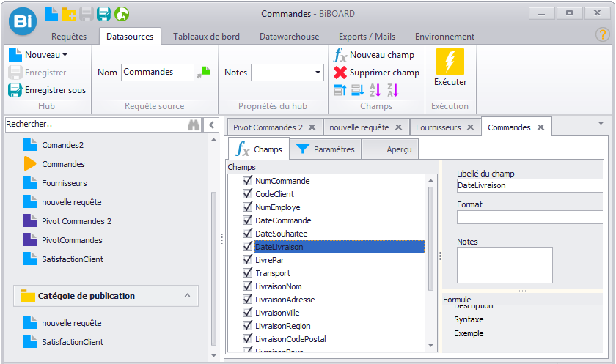The image size is (616, 364).
Task: Click the teal save-as icon in title bar
Action: pyautogui.click(x=103, y=14)
